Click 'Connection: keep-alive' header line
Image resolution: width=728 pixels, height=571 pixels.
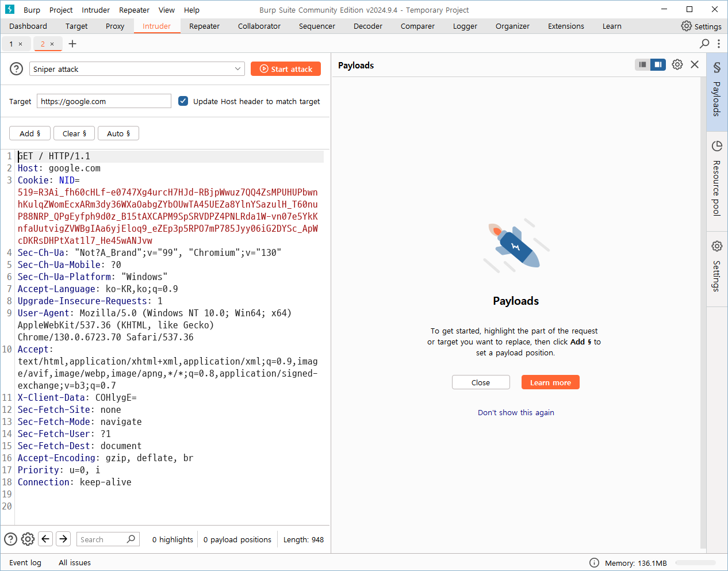(x=75, y=482)
